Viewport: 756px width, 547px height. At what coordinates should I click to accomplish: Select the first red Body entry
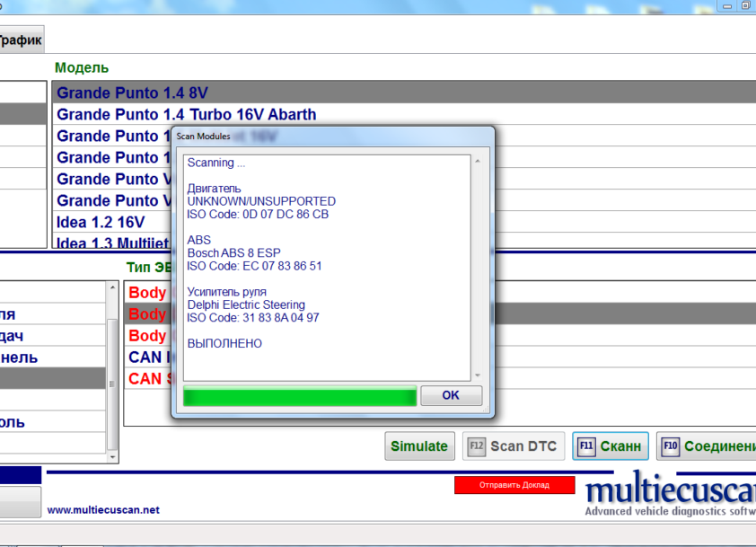coord(147,293)
